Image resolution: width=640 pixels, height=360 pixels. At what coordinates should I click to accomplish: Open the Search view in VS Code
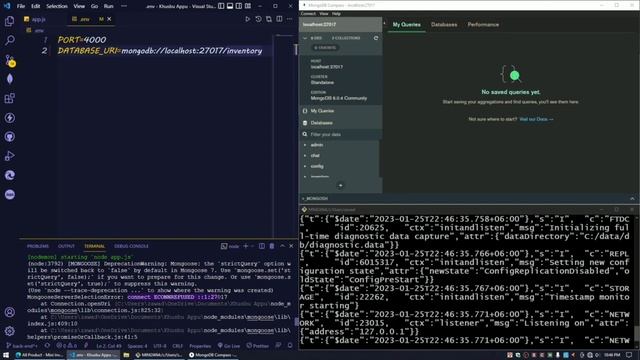pyautogui.click(x=9, y=40)
